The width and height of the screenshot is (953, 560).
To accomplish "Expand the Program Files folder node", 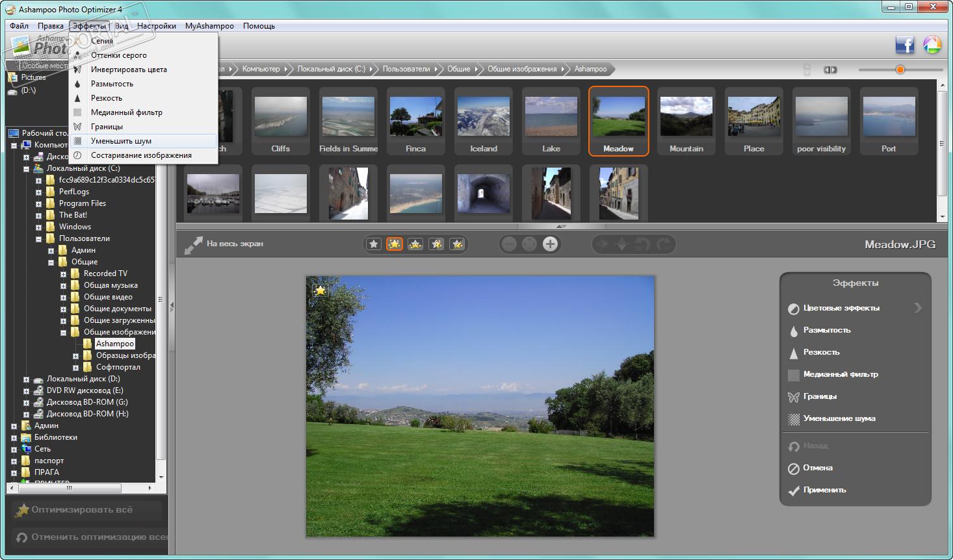I will coord(38,204).
